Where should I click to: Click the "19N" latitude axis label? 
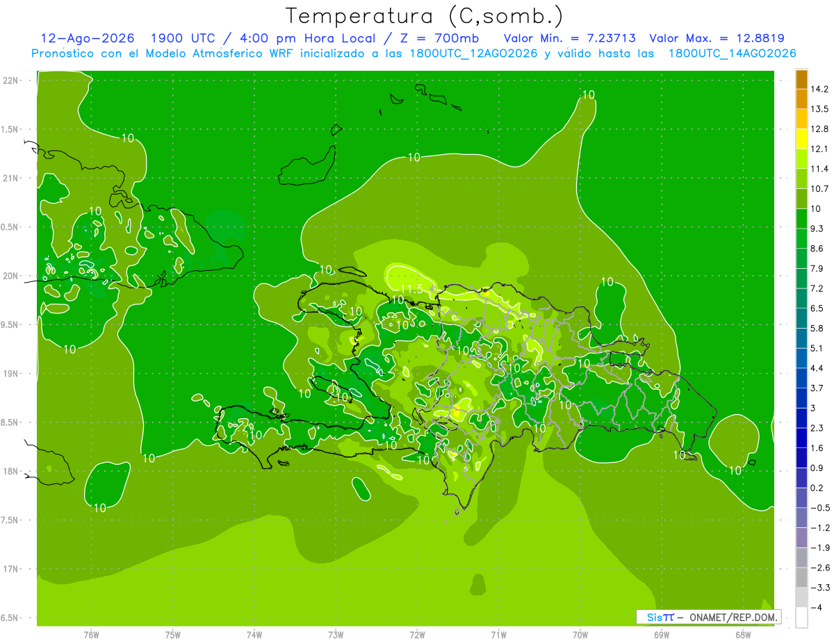[11, 374]
